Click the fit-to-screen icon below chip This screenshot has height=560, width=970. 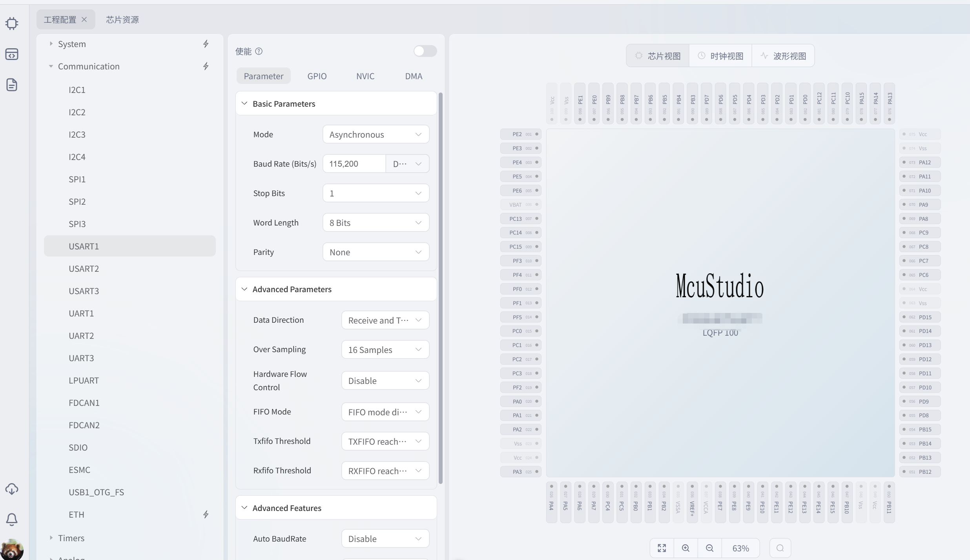click(x=662, y=548)
